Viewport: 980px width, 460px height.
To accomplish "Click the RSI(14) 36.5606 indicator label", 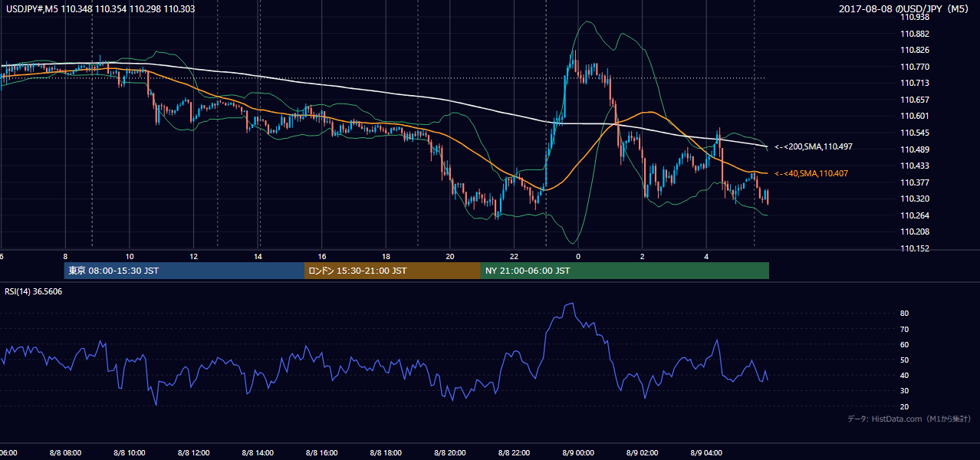I will pyautogui.click(x=34, y=291).
